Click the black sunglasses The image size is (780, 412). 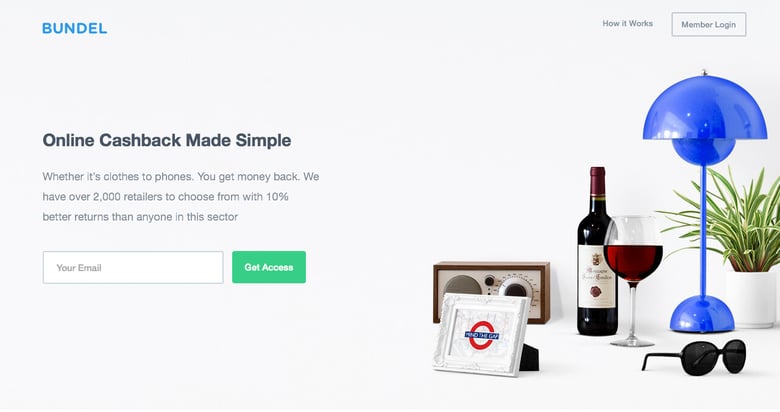coord(695,357)
